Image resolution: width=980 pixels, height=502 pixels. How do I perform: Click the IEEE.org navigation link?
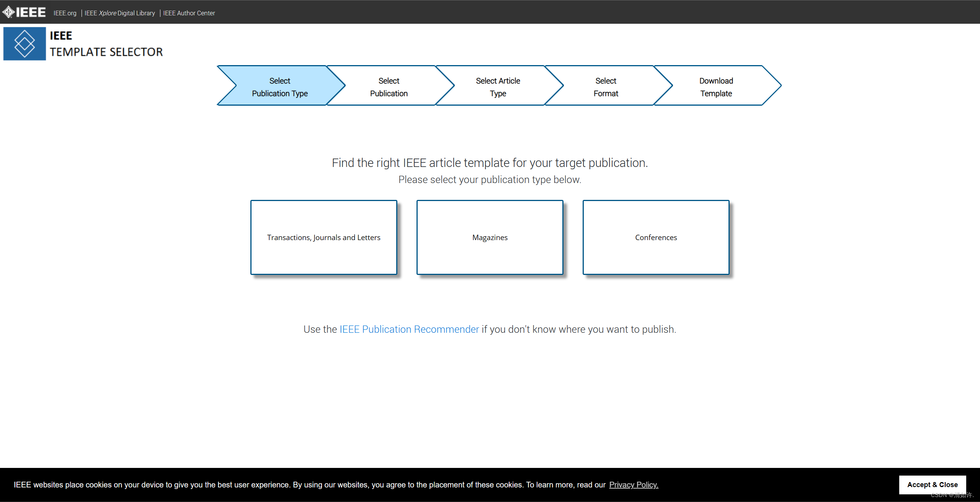click(65, 13)
